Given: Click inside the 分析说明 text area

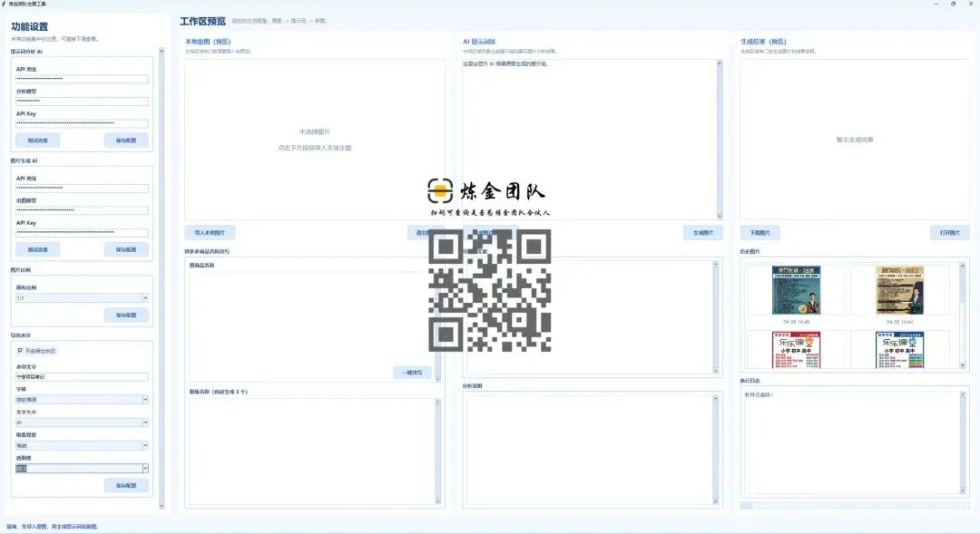Looking at the screenshot, I should pos(590,449).
